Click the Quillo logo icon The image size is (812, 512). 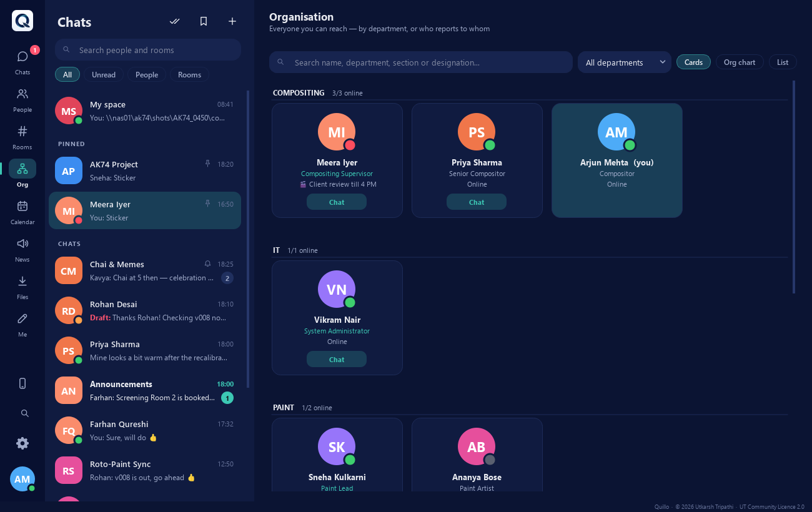click(x=22, y=21)
